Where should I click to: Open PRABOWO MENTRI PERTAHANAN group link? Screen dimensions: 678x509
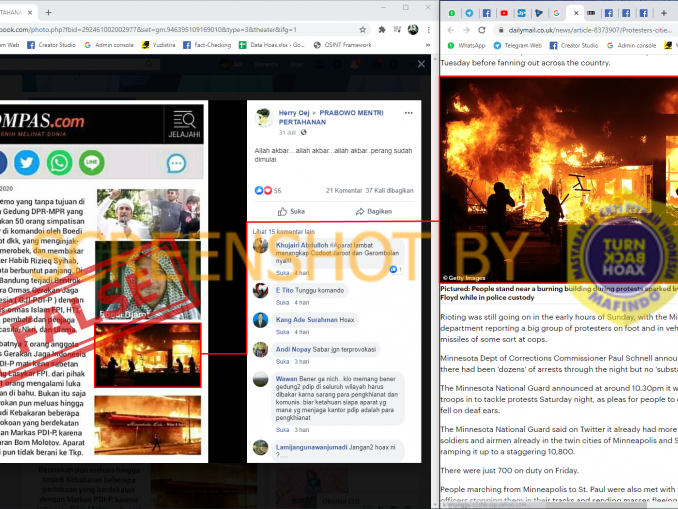[x=331, y=117]
